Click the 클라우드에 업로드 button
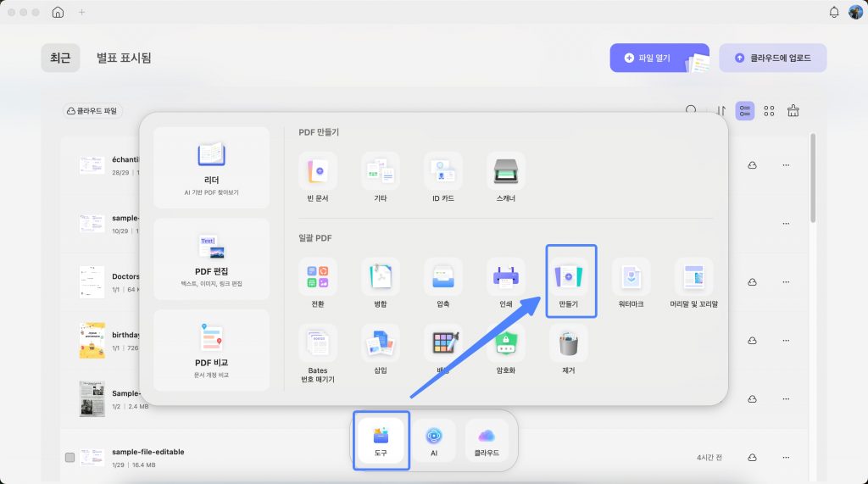Screen dimensions: 868x484 pos(773,58)
